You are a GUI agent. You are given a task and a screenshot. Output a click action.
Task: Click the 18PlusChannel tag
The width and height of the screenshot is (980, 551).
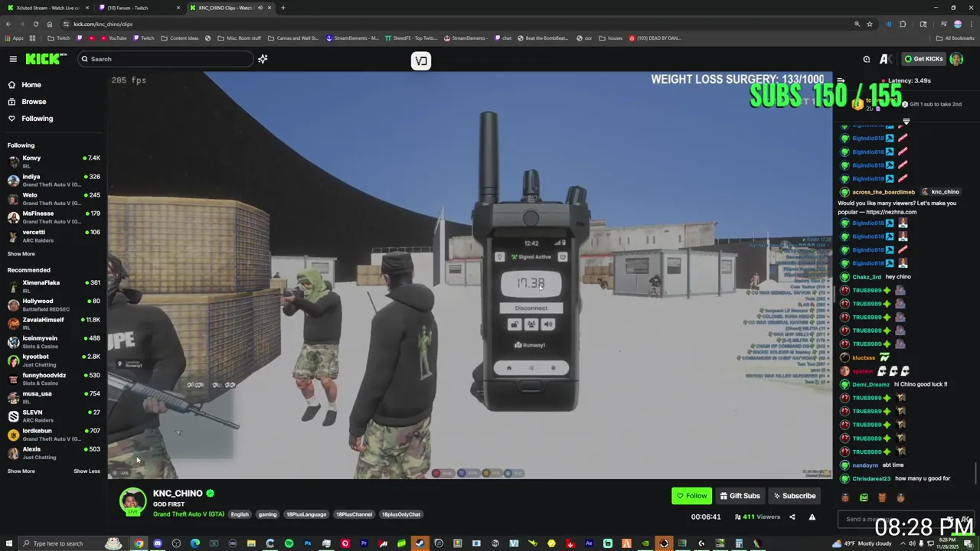(x=354, y=514)
